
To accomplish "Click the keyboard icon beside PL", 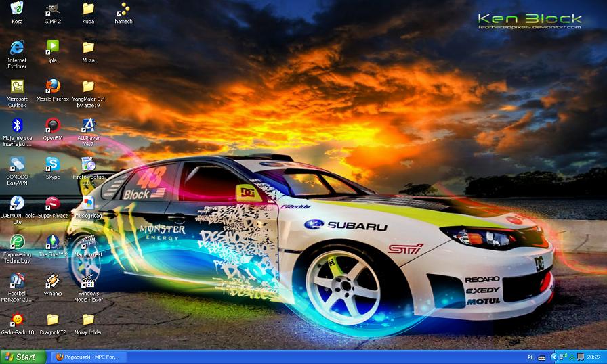I will tap(541, 357).
